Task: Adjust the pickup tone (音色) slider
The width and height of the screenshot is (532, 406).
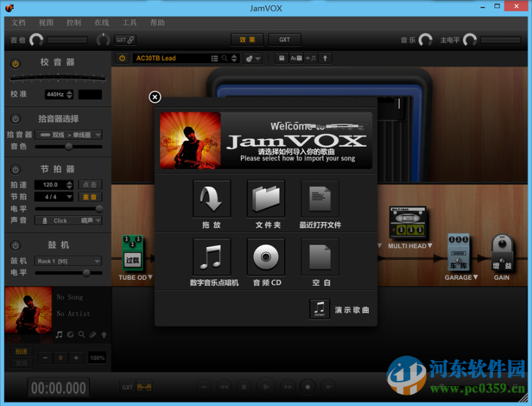Action: [68, 147]
